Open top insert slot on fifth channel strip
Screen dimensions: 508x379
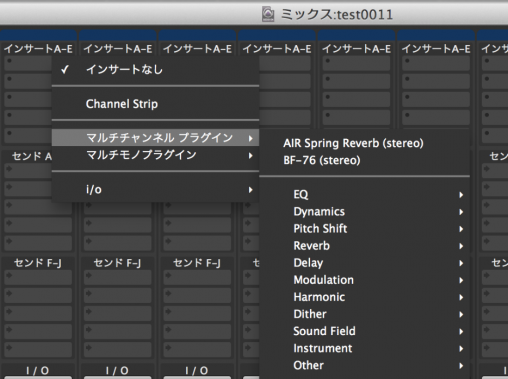[x=356, y=63]
